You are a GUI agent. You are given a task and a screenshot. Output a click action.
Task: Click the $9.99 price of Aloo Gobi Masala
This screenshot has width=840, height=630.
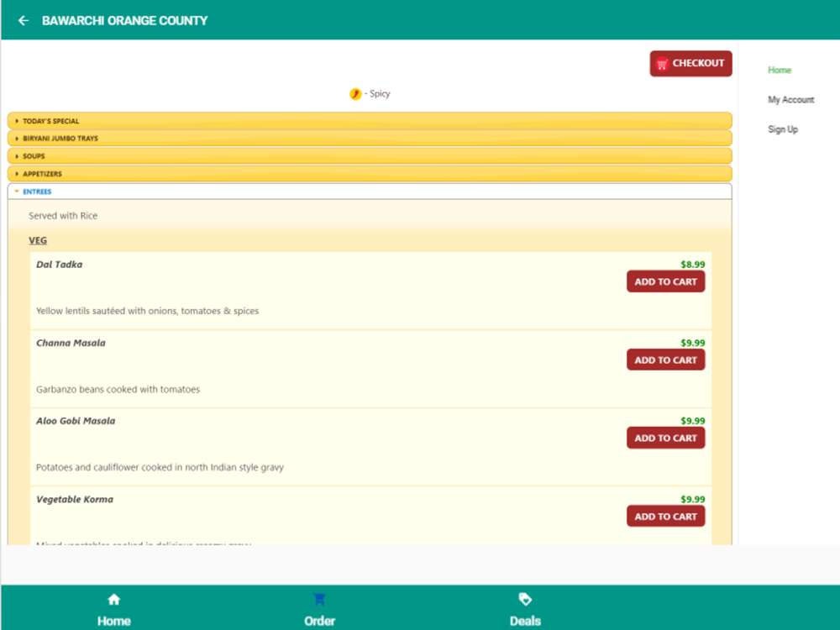coord(693,421)
